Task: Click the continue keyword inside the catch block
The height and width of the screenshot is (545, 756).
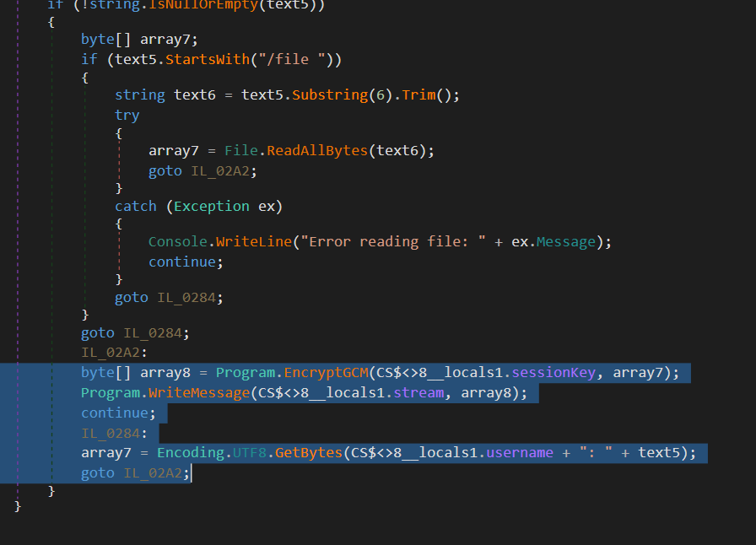Action: click(182, 262)
